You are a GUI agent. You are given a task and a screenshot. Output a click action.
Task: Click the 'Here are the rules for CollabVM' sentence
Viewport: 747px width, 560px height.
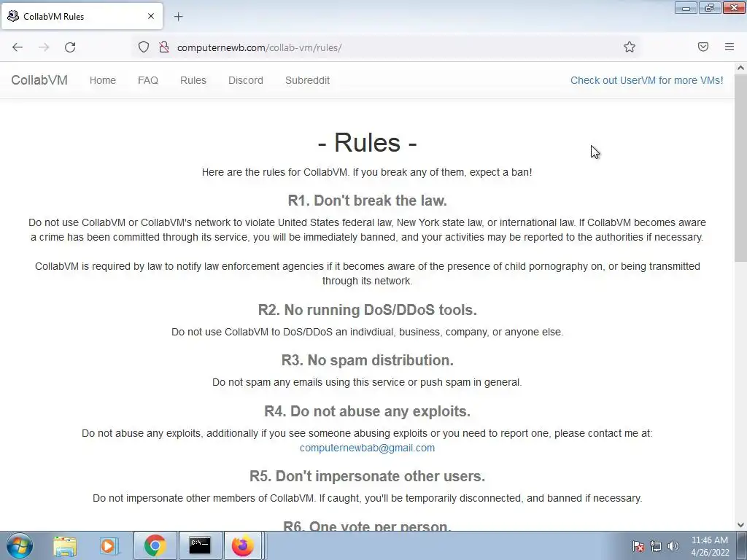tap(367, 172)
